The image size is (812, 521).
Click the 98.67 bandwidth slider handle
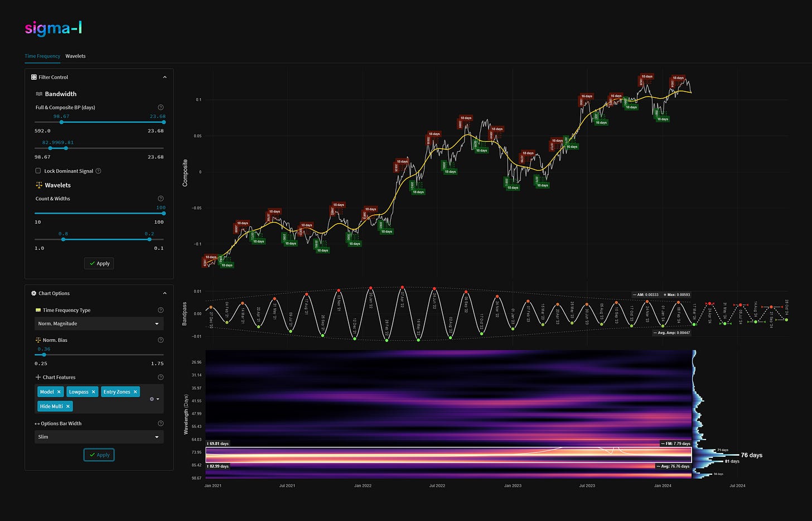pyautogui.click(x=61, y=122)
